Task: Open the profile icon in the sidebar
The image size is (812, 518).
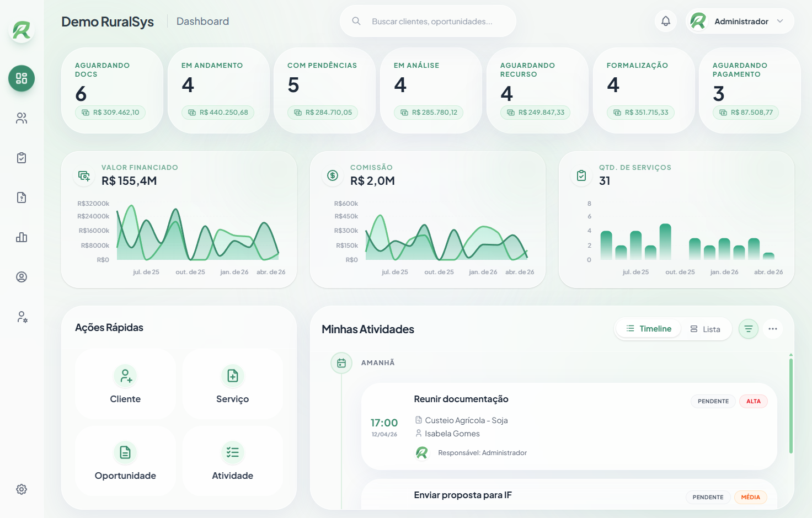Action: [21, 277]
